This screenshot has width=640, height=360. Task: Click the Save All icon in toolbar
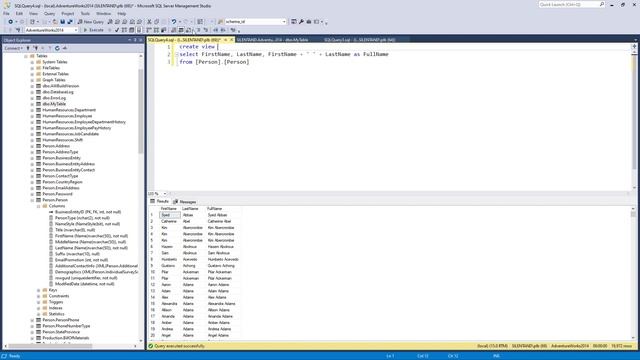[x=70, y=22]
